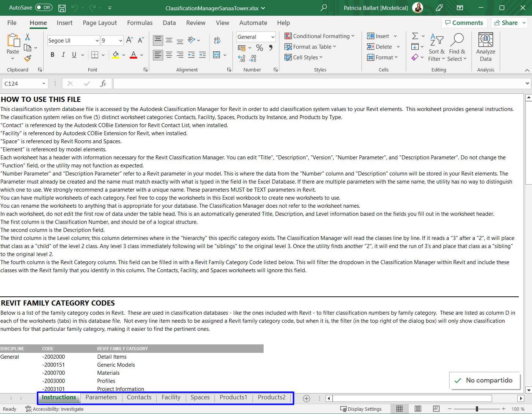Expand Cell Styles gallery

coord(304,57)
